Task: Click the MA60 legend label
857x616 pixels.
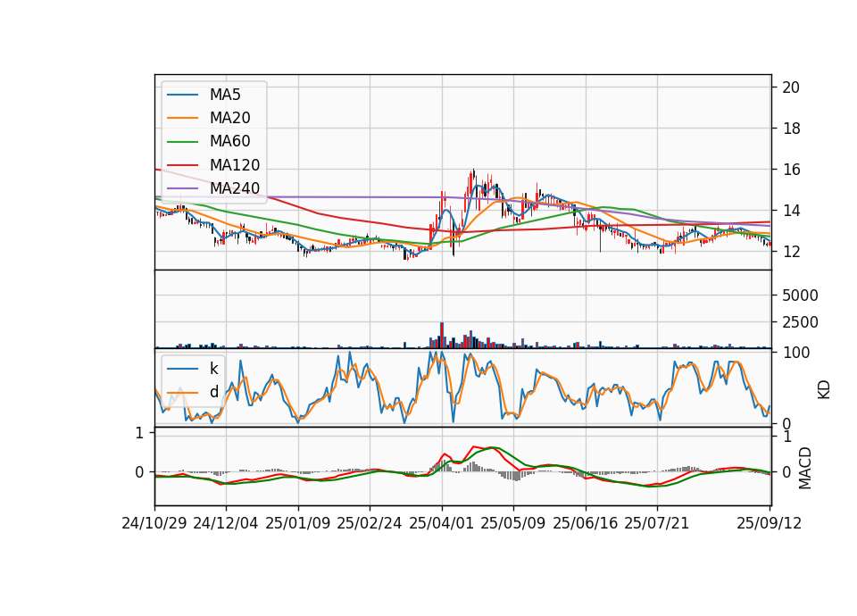Action: click(229, 142)
